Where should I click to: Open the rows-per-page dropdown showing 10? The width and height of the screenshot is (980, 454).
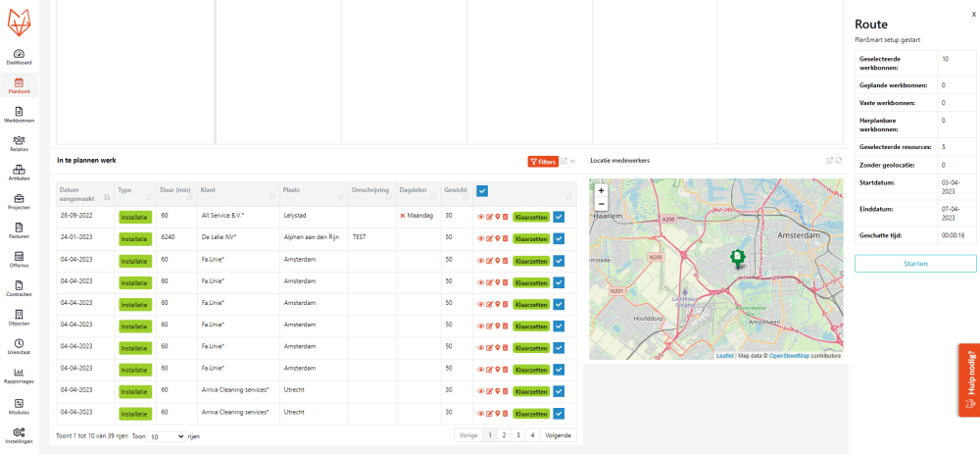[166, 436]
